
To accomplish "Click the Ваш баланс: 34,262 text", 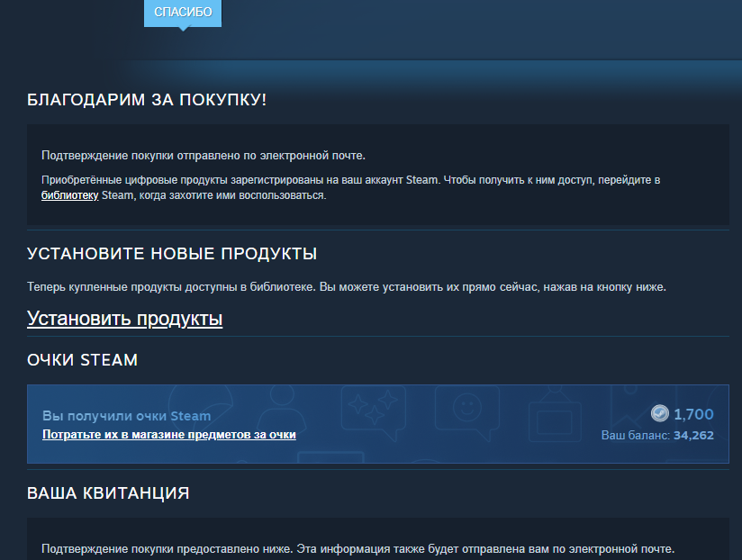I will pyautogui.click(x=657, y=435).
